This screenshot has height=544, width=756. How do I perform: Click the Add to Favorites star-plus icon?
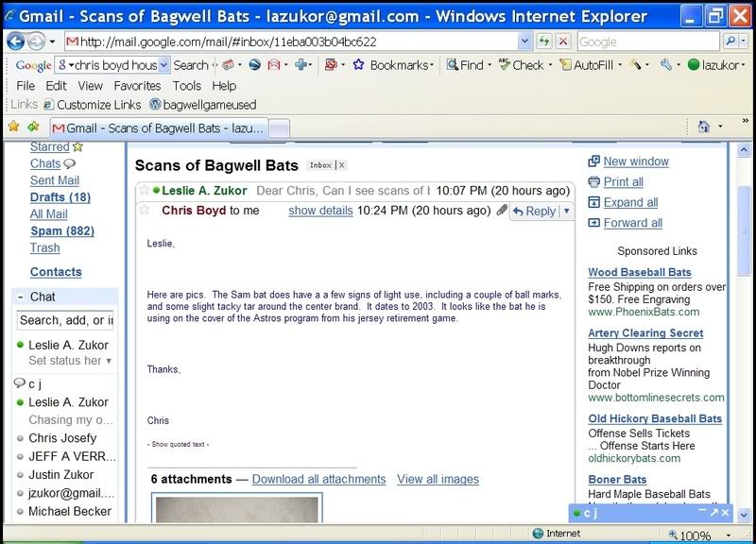point(33,127)
